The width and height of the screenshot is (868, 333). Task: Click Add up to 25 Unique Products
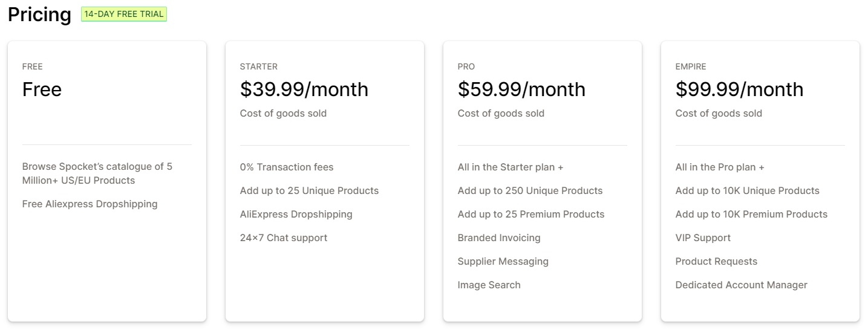coord(309,190)
